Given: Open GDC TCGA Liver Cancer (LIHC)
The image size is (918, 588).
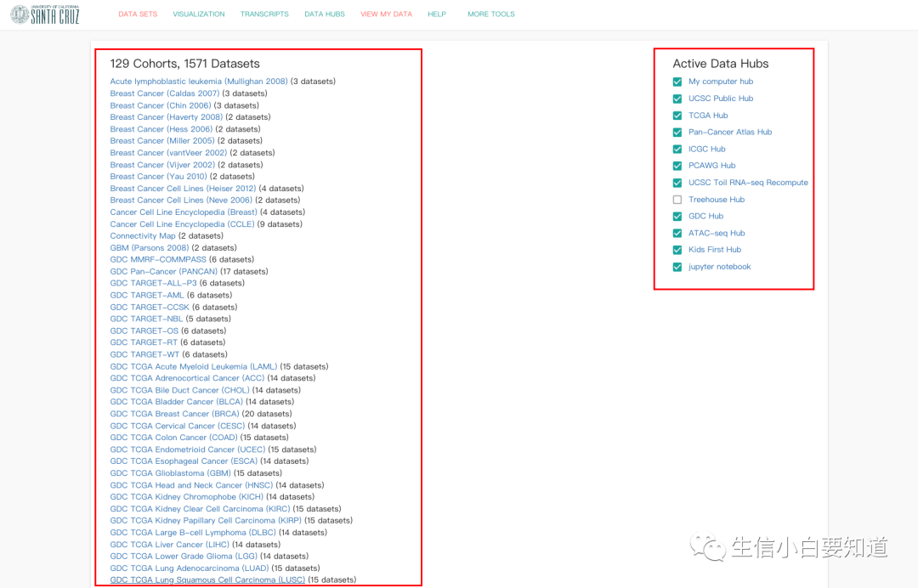Looking at the screenshot, I should 170,544.
